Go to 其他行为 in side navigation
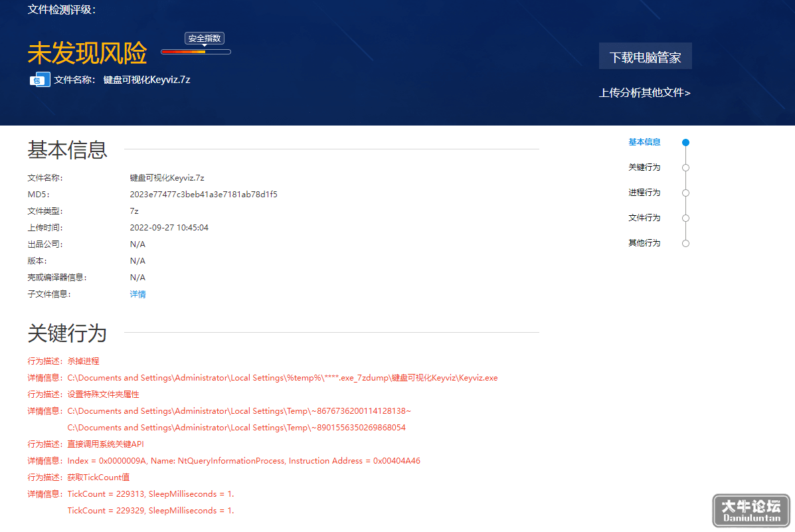Screen dimensions: 795x532 click(x=644, y=243)
